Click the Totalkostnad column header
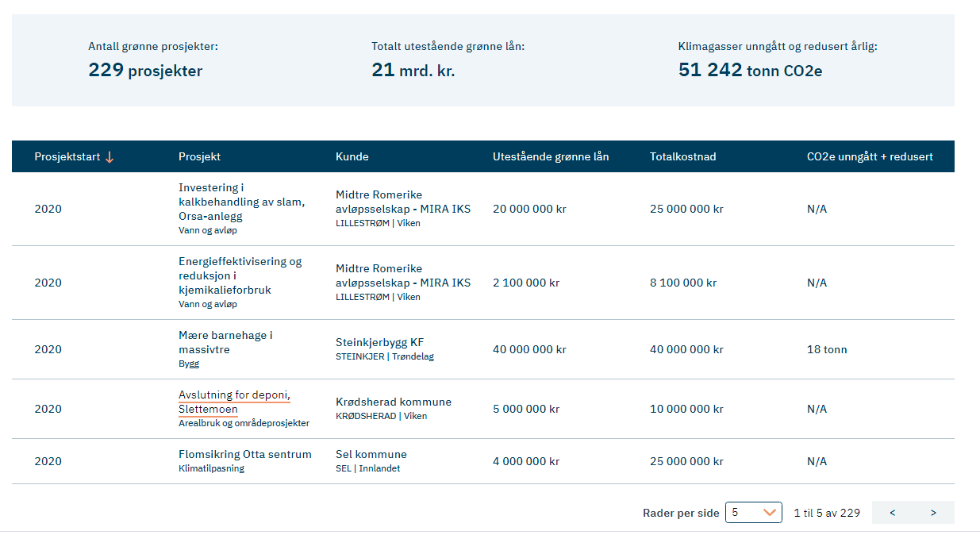The height and width of the screenshot is (535, 980). click(x=682, y=157)
